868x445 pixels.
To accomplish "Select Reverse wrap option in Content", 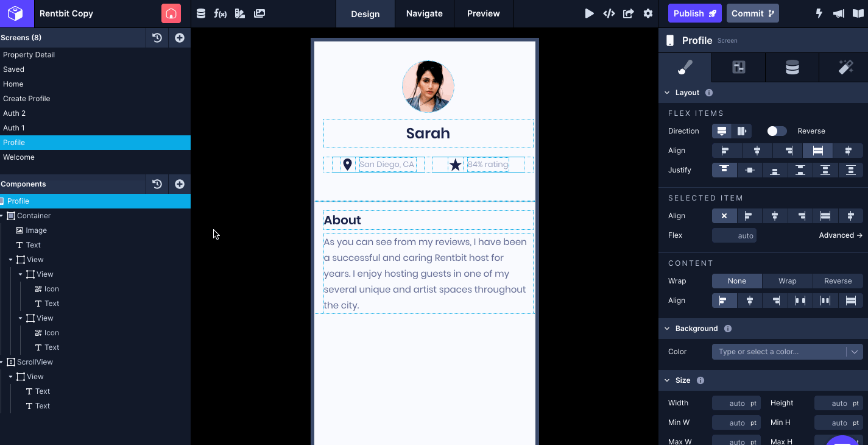I will pos(838,281).
